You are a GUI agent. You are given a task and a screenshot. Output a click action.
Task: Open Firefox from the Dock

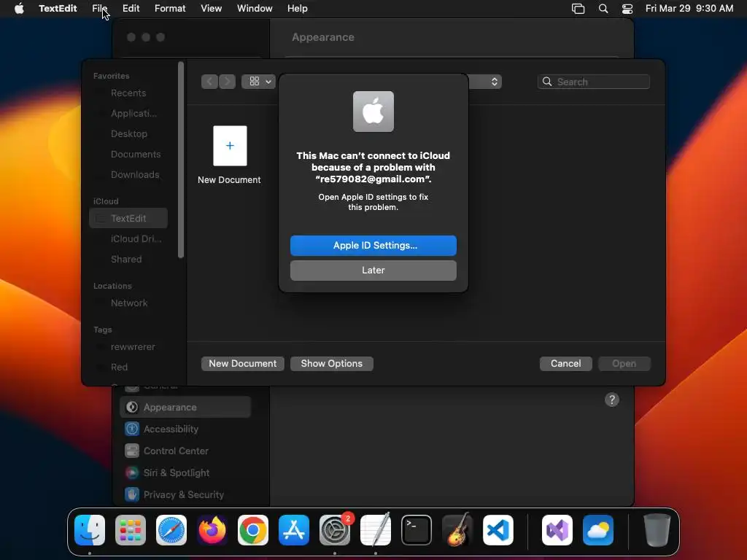(x=212, y=530)
